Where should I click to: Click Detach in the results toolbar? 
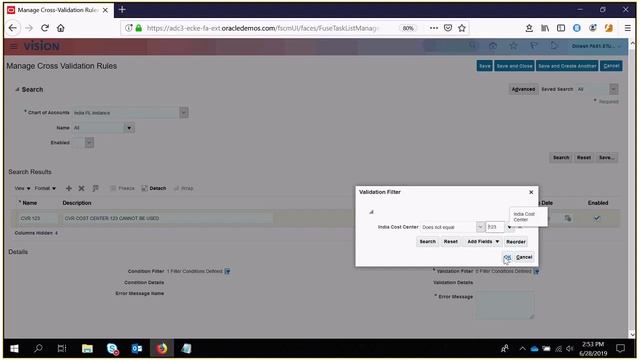coord(153,188)
